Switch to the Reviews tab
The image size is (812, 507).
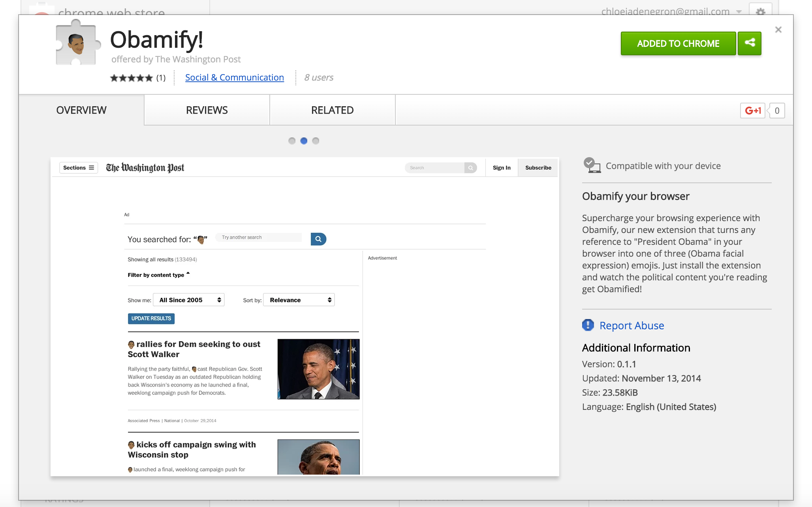click(x=207, y=110)
